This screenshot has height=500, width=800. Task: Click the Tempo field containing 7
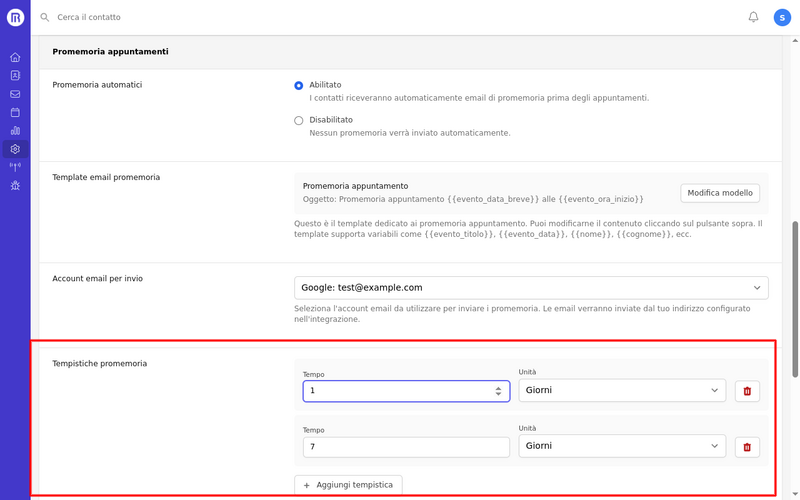pyautogui.click(x=406, y=447)
